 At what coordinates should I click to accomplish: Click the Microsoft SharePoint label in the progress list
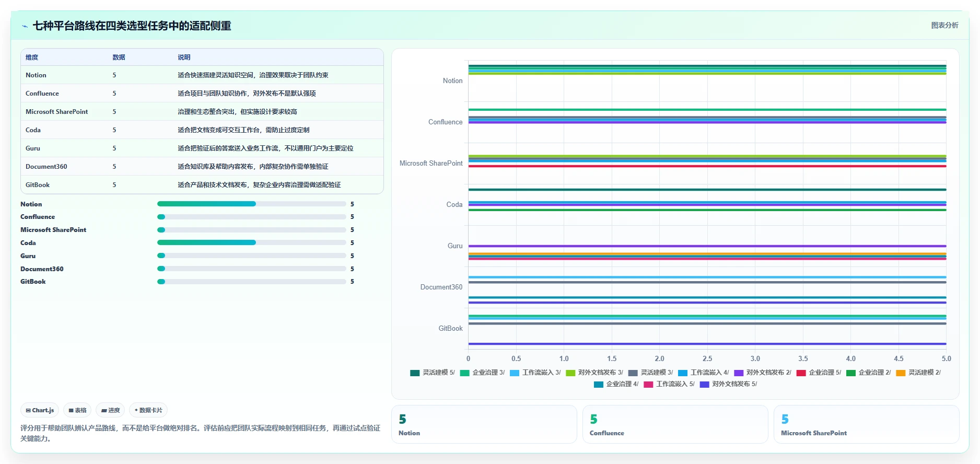pos(53,230)
